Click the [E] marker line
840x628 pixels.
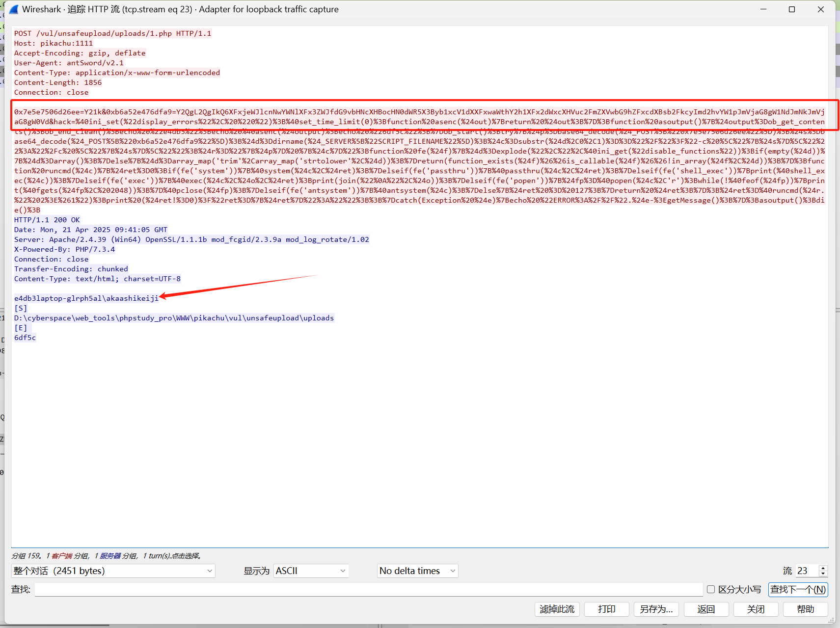pos(21,328)
